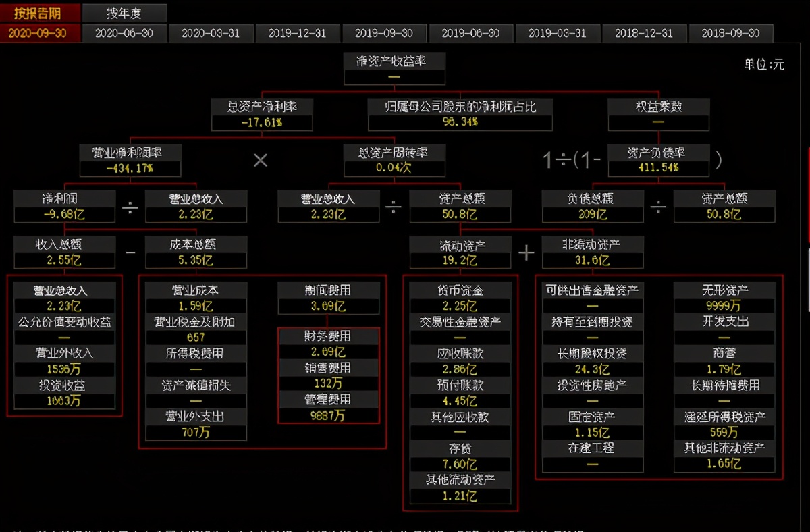The height and width of the screenshot is (532, 810).
Task: Select the 财务费用 2.69亿 item
Action: tap(329, 343)
